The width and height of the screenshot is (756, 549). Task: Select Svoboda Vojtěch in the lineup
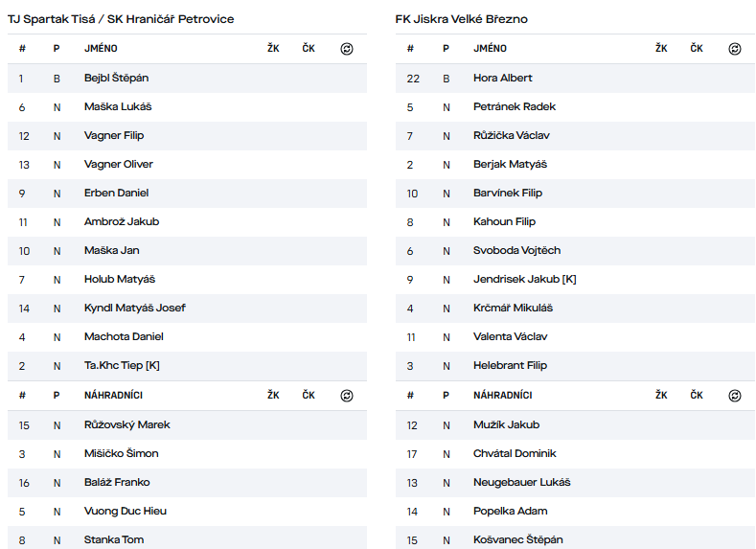(516, 250)
